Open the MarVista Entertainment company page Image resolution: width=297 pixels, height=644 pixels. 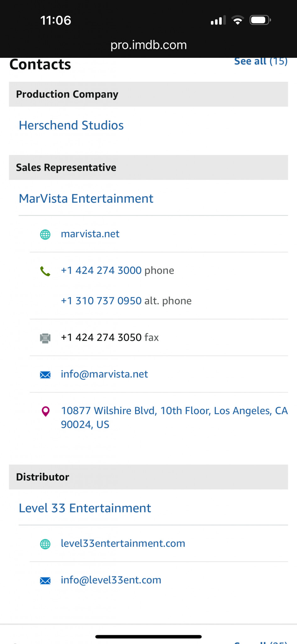(86, 199)
